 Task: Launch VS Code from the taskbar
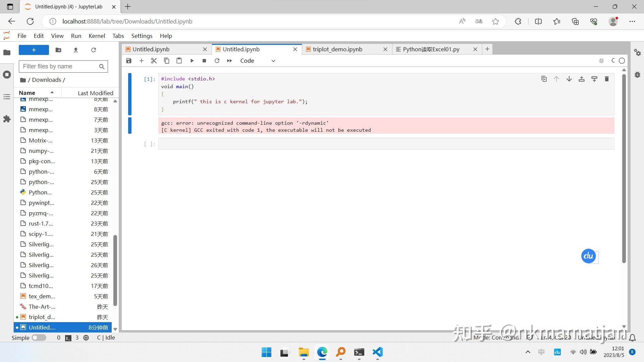[x=377, y=352]
